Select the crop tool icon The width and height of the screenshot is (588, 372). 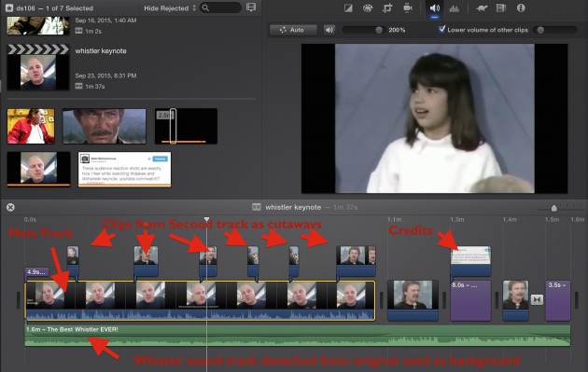[x=387, y=7]
